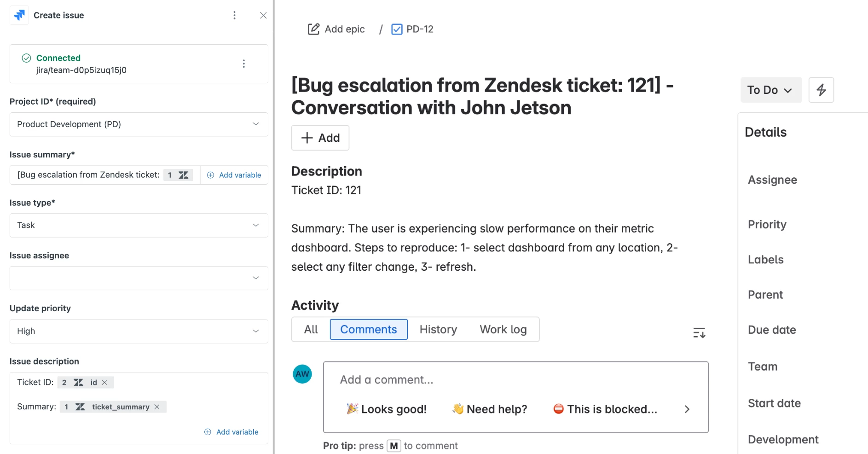Click the AW user avatar
Screen dimensions: 868x454
coord(302,374)
